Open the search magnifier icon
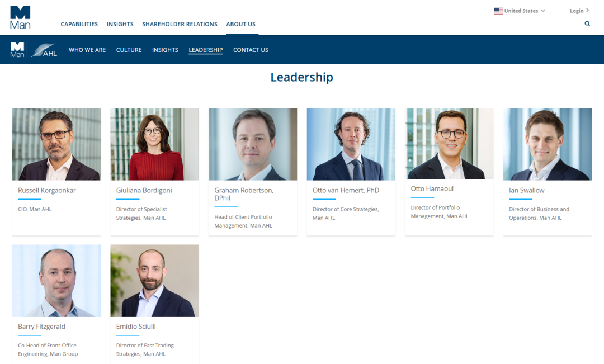The height and width of the screenshot is (364, 604). tap(587, 23)
